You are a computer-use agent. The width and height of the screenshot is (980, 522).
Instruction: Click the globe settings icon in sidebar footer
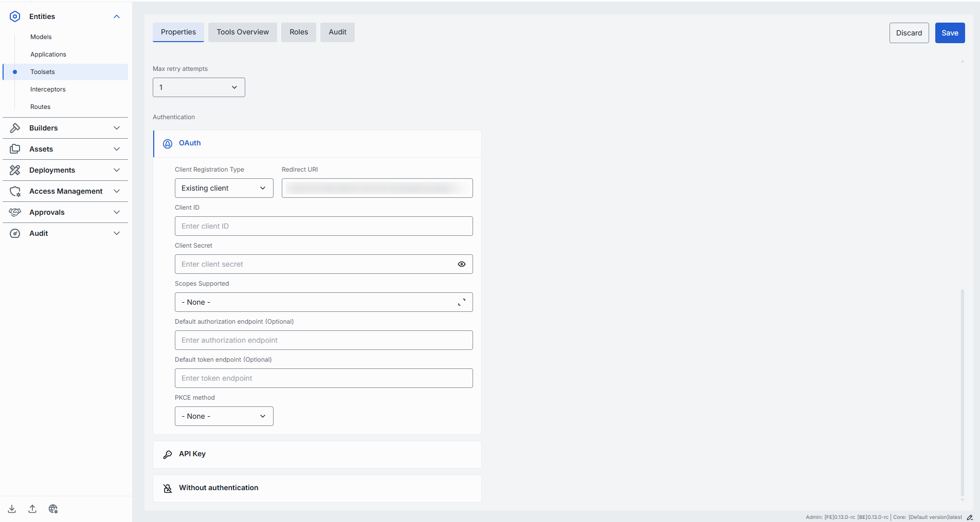pos(53,509)
